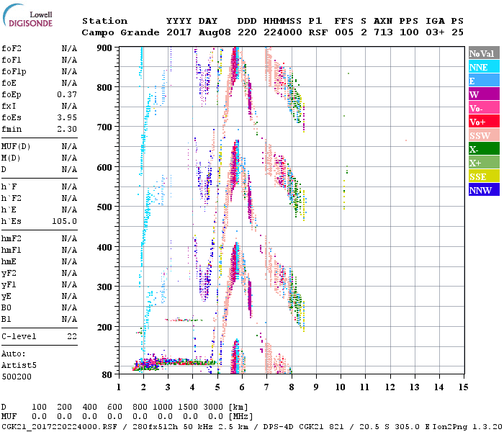Click the CGK21_2017220224000.RSF filename

tap(60, 426)
